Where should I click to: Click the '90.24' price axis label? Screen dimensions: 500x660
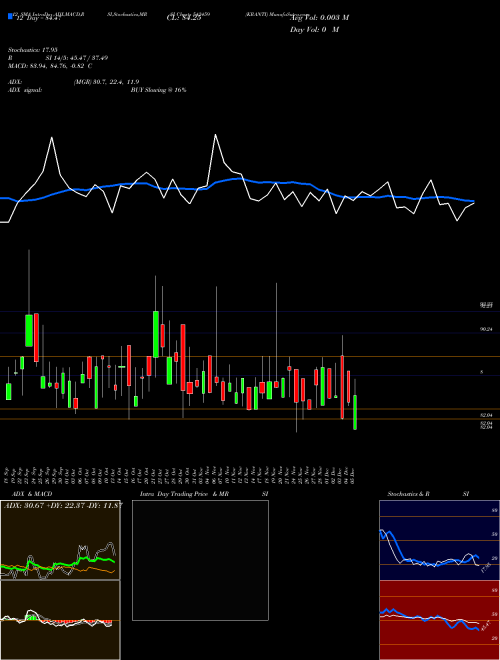pyautogui.click(x=486, y=330)
